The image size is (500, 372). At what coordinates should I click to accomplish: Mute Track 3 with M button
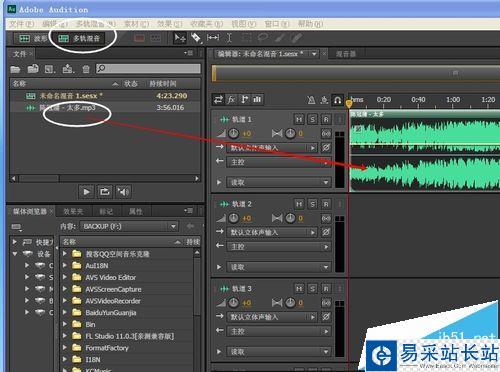(x=299, y=289)
